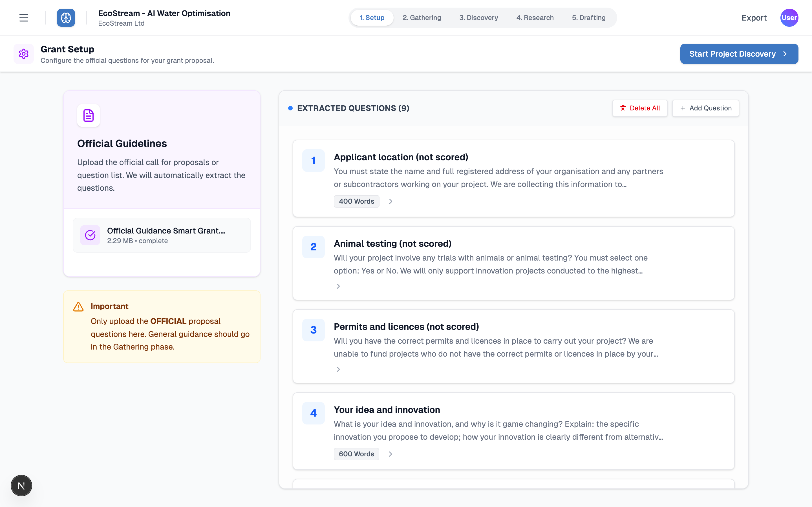This screenshot has width=812, height=507.
Task: Go to the 3. Discovery tab
Action: click(x=478, y=18)
